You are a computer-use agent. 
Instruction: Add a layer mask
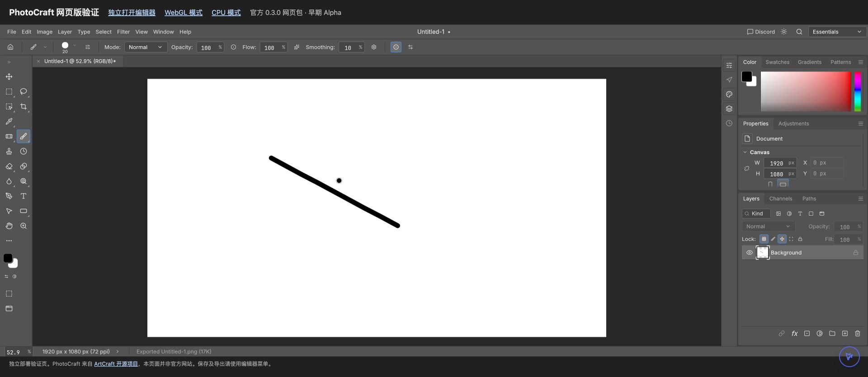[x=807, y=334]
